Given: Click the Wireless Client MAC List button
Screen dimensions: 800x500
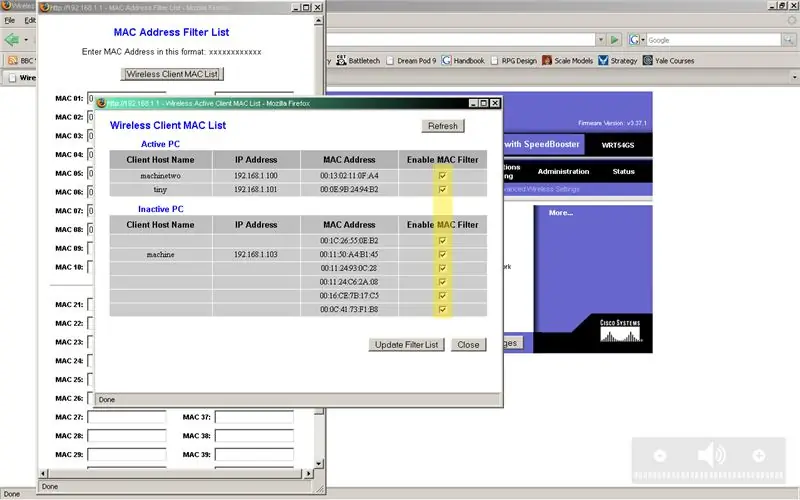Looking at the screenshot, I should coord(172,74).
